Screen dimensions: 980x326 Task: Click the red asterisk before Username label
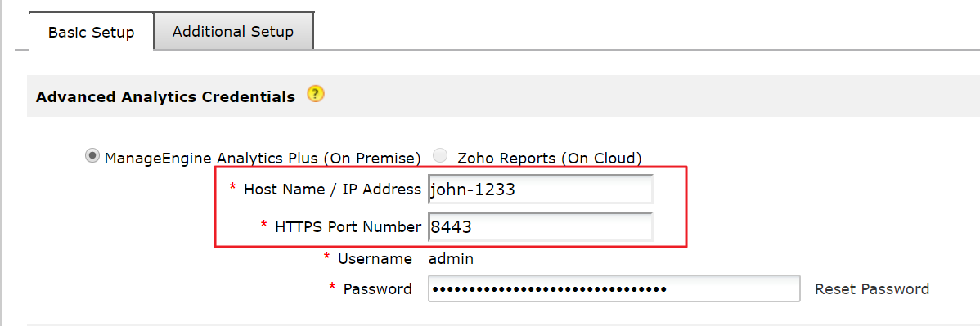point(327,256)
